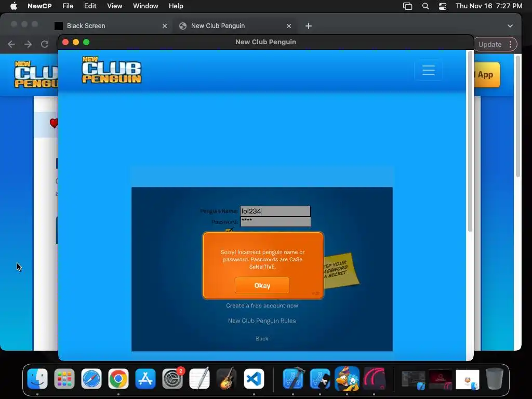Open the App Store dock icon
This screenshot has width=532, height=399.
(x=145, y=379)
